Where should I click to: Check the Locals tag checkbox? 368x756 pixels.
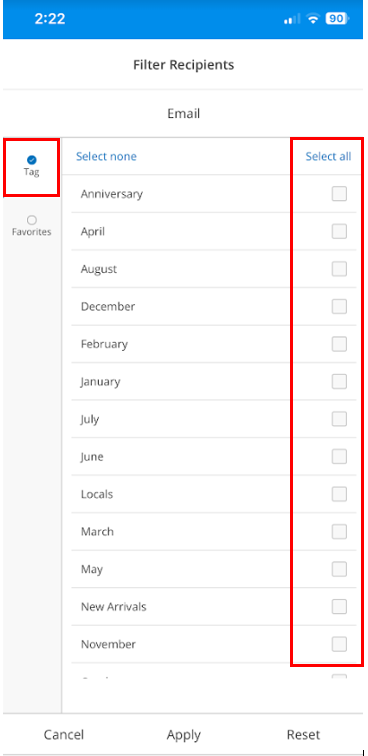[x=339, y=494]
